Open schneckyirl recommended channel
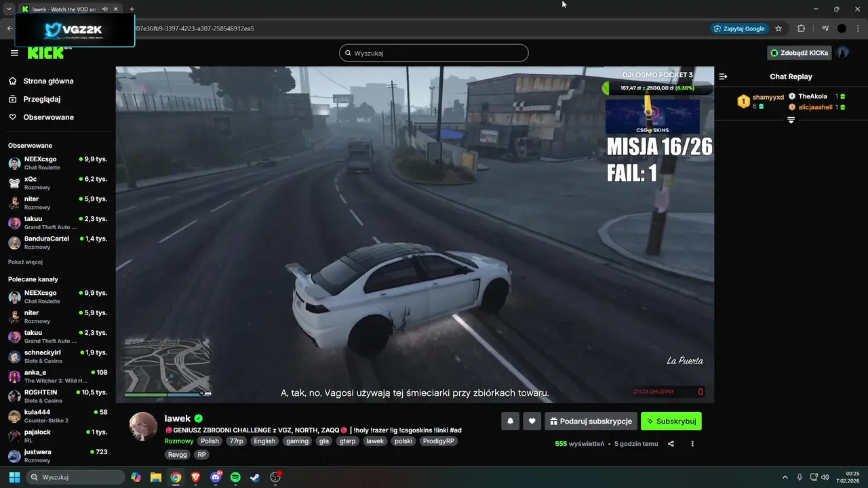This screenshot has height=488, width=868. tap(58, 357)
